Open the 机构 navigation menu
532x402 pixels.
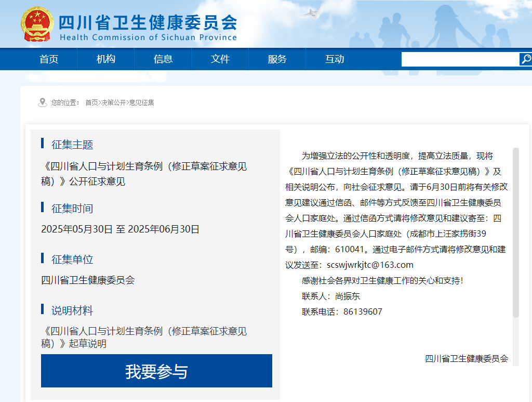pos(105,59)
